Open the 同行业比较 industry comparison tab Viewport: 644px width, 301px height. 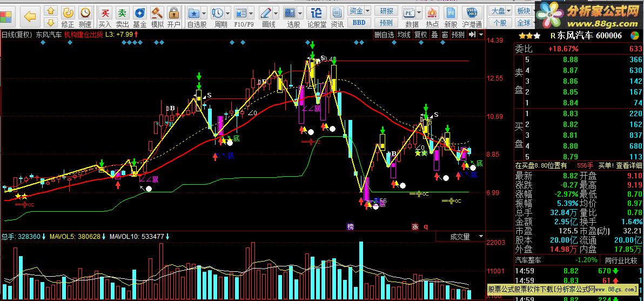point(621,260)
